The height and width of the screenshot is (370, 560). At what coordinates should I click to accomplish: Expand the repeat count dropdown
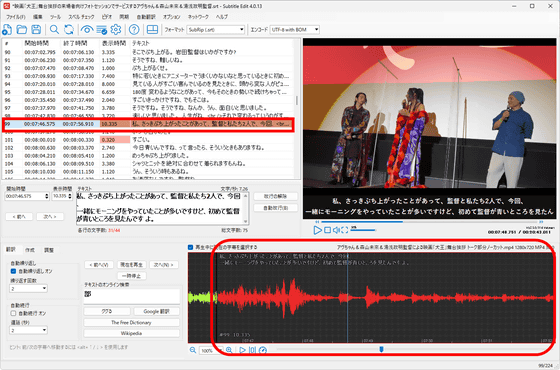click(x=28, y=288)
